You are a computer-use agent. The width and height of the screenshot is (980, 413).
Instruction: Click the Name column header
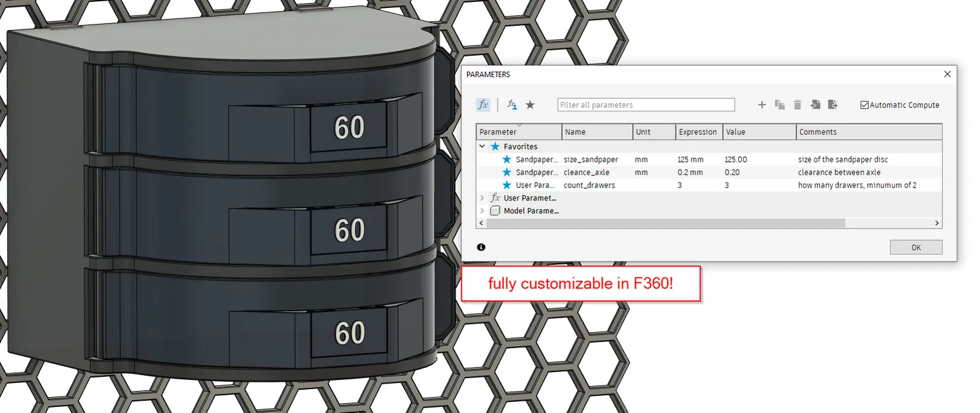click(597, 132)
